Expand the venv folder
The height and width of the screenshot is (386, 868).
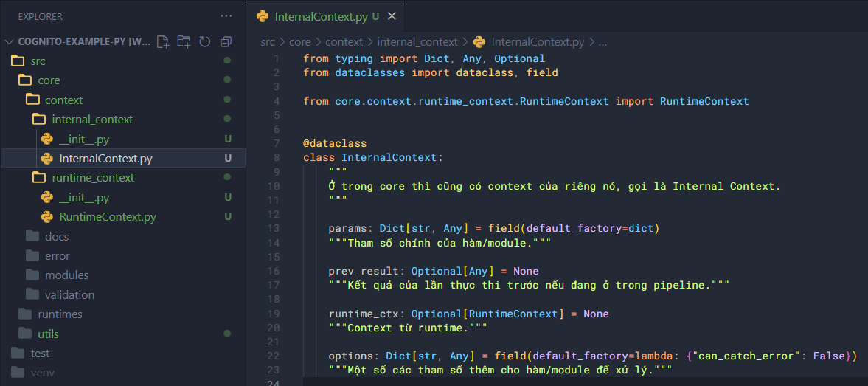pos(42,373)
